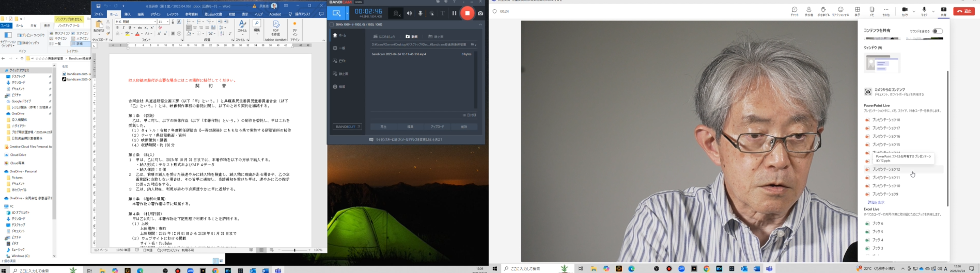Screen dimensions: 980x273
Task: Open Explorer 表示 ribbon tab
Action: (47, 25)
